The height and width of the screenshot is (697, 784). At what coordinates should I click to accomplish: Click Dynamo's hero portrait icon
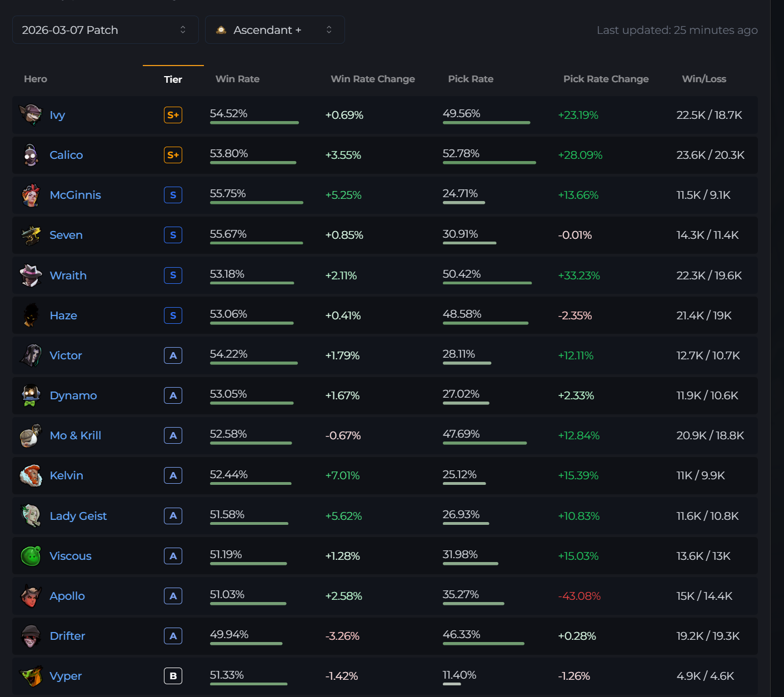click(x=31, y=395)
